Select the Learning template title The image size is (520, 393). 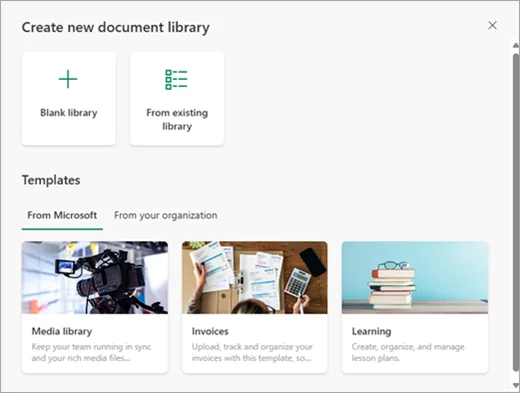click(372, 331)
